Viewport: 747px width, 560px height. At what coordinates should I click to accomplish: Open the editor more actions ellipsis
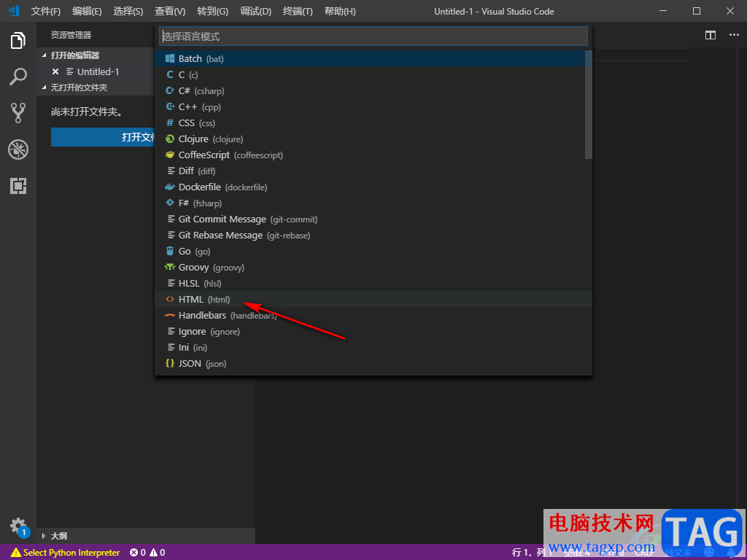(734, 35)
